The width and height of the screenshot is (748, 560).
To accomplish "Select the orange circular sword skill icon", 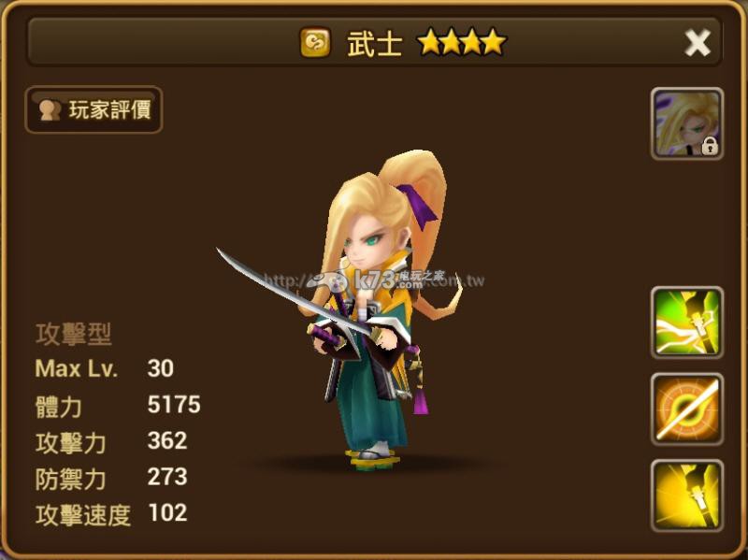I will [687, 409].
